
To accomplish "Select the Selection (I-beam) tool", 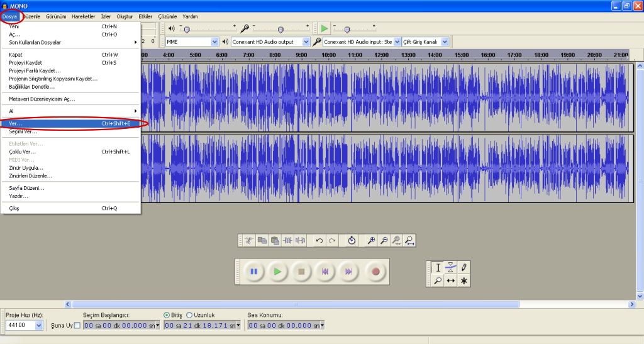I will (x=438, y=268).
